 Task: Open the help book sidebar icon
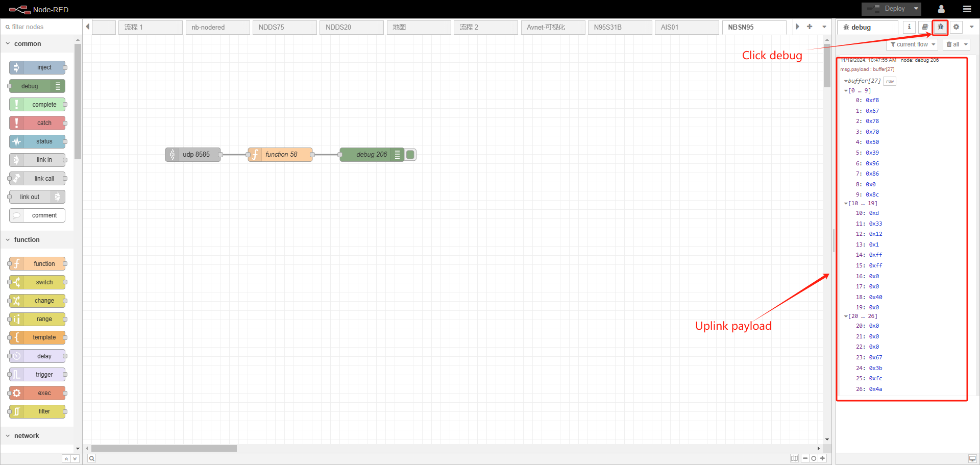(x=925, y=27)
